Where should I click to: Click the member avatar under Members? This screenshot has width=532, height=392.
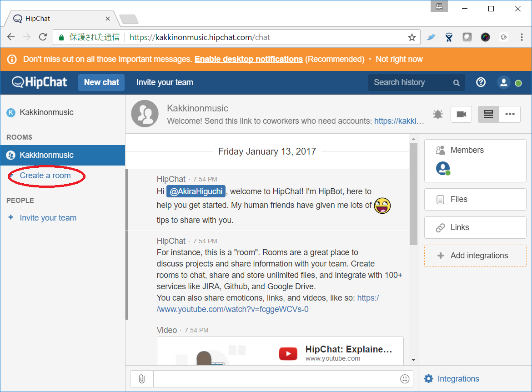443,168
